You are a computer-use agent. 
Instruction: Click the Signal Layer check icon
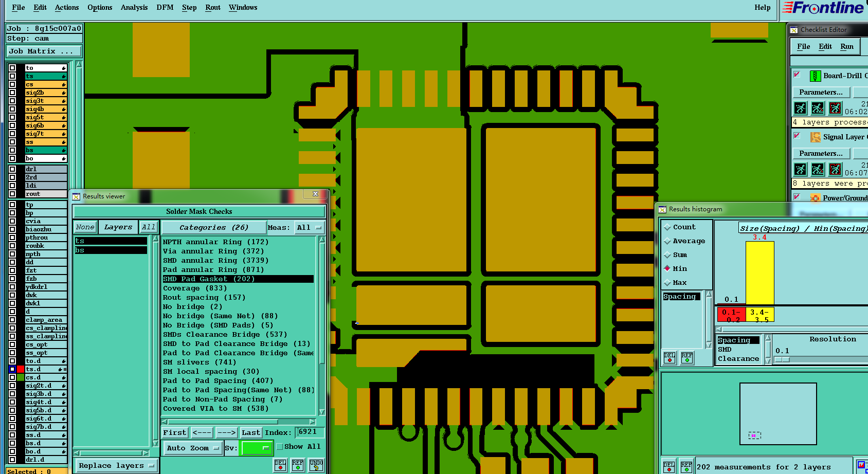tap(815, 137)
